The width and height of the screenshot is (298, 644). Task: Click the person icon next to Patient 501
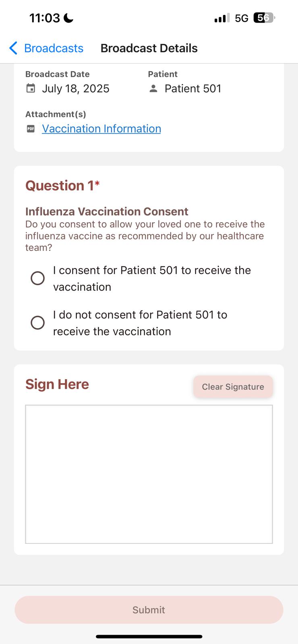[x=153, y=89]
